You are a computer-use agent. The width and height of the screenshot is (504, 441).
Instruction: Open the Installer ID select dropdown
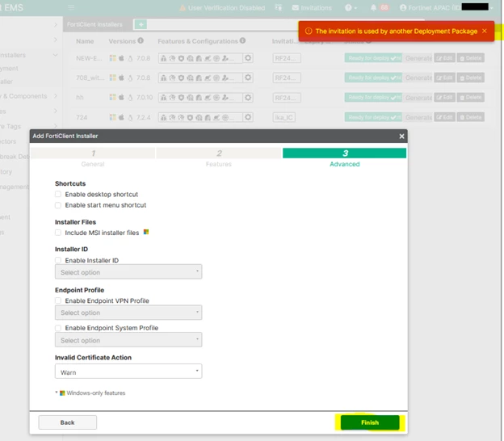click(x=128, y=272)
